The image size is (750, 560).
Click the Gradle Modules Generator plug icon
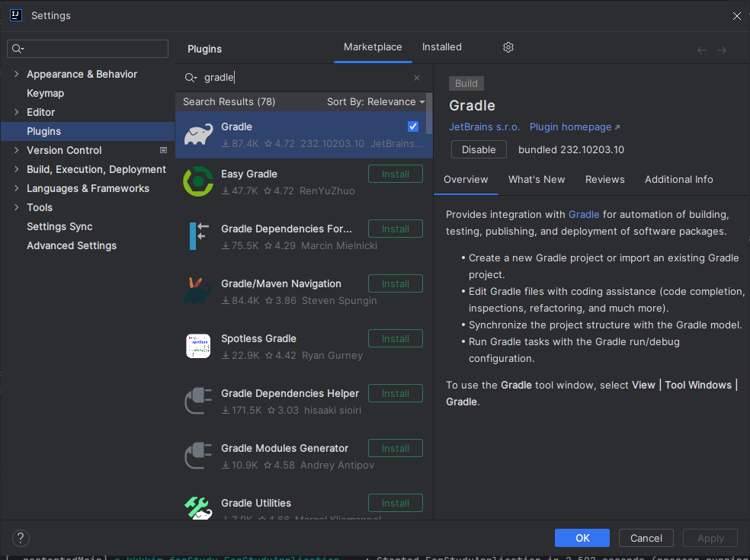pos(198,456)
